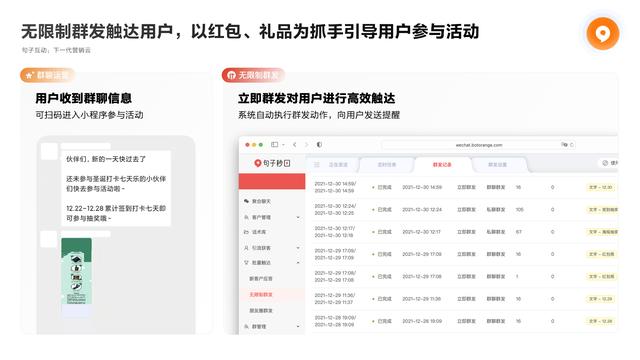This screenshot has height=360, width=640.
Task: Click the wechat.botorange.com address bar
Action: [x=479, y=145]
